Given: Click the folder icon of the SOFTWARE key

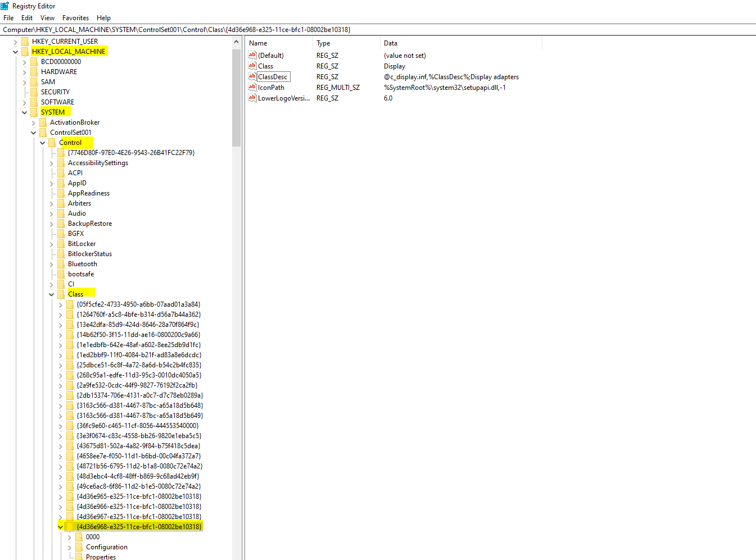Looking at the screenshot, I should tap(34, 102).
